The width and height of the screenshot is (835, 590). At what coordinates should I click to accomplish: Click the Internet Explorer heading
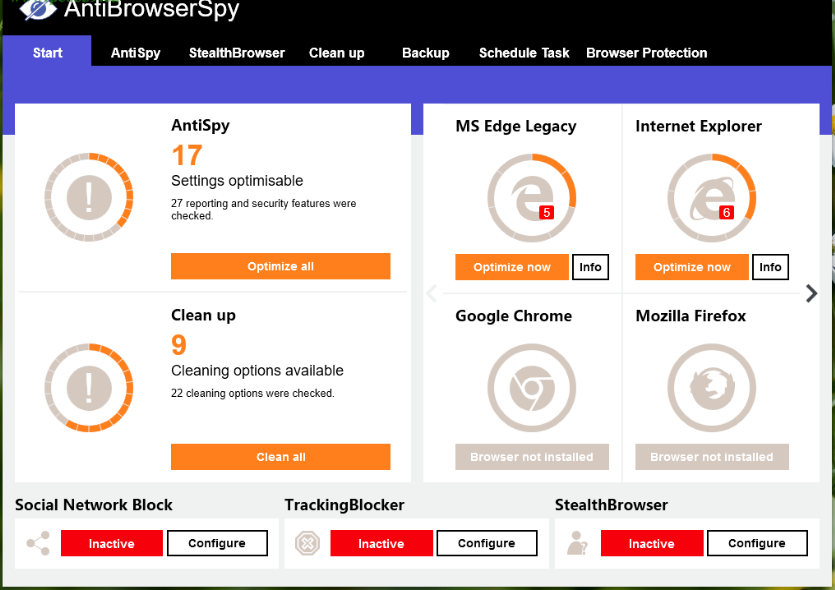pos(699,126)
